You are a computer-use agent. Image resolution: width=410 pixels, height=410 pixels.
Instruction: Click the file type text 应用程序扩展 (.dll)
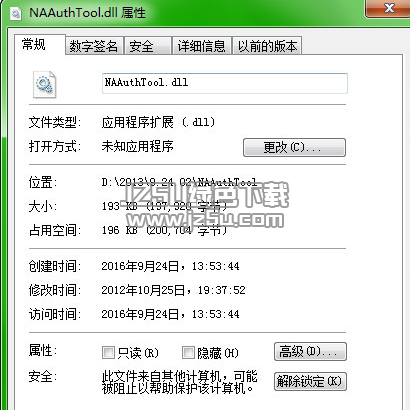(x=158, y=122)
